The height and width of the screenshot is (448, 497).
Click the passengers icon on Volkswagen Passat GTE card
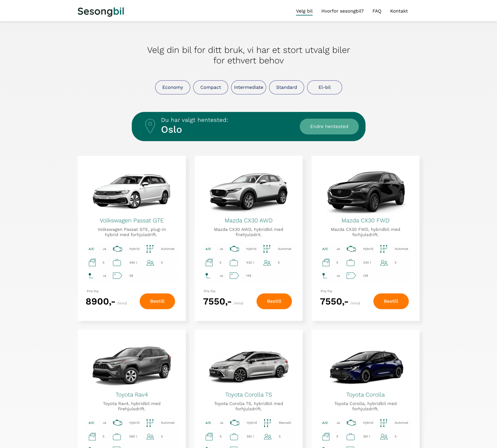(x=150, y=263)
